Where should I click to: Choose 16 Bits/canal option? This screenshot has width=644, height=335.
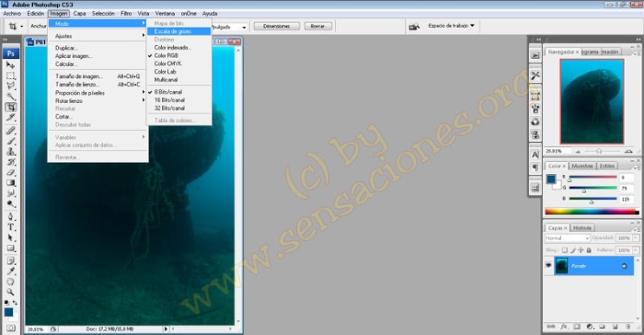coord(169,100)
